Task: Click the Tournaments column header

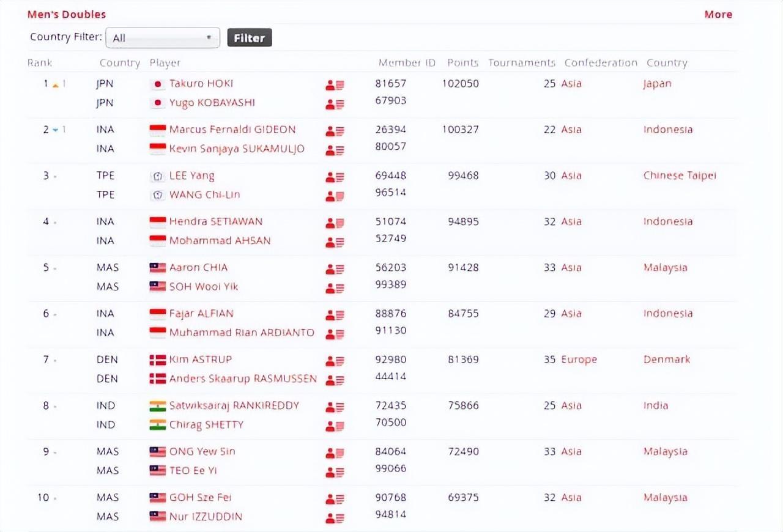Action: tap(521, 63)
